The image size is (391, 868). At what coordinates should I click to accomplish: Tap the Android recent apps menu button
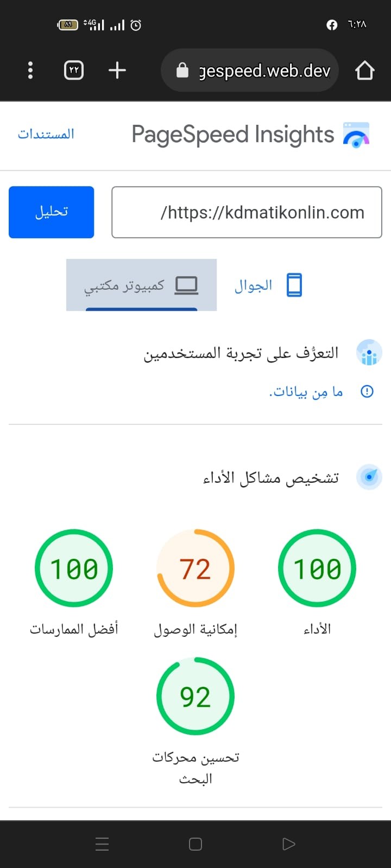coord(102,844)
